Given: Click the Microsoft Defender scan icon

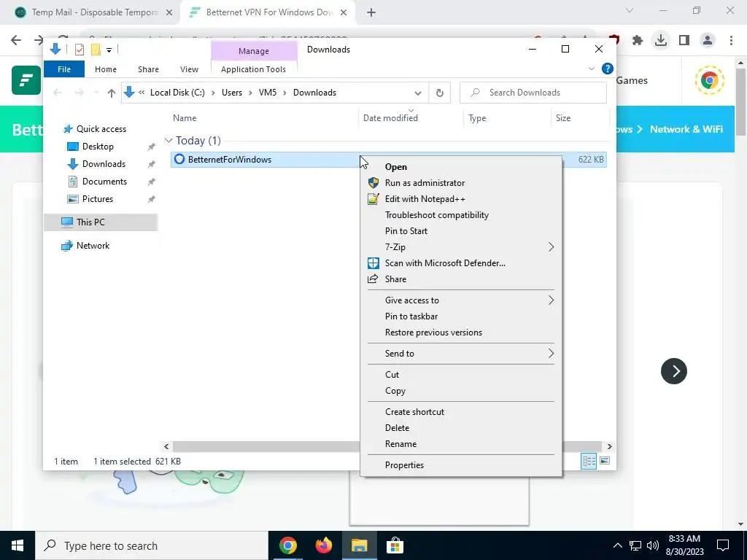Looking at the screenshot, I should (373, 262).
